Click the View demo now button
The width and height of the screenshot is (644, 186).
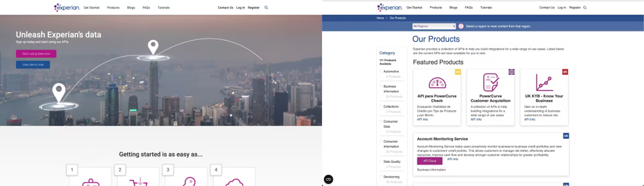33,65
